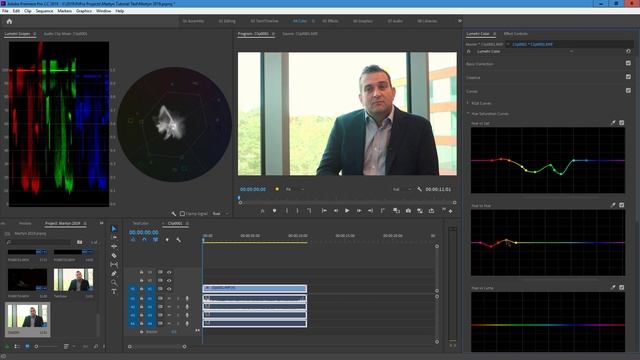This screenshot has height=360, width=640.
Task: Switch to Audio workspace
Action: (x=395, y=21)
